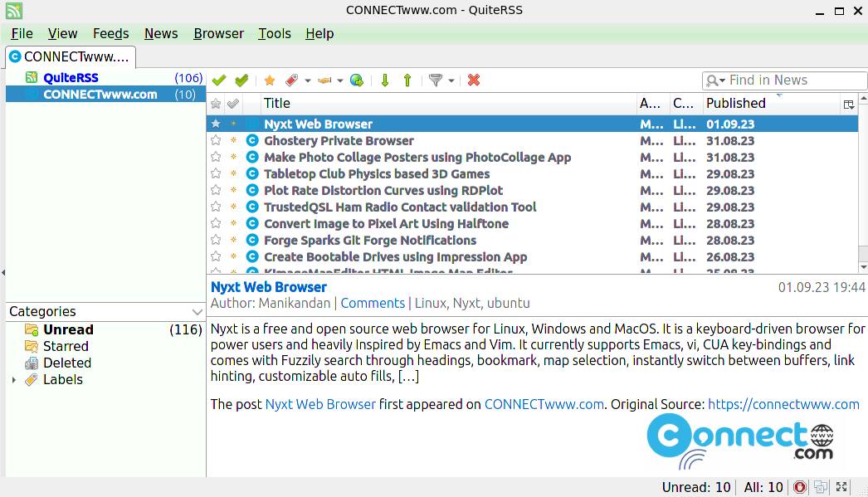Click the column chooser icon in header
The height and width of the screenshot is (497, 868).
(849, 104)
